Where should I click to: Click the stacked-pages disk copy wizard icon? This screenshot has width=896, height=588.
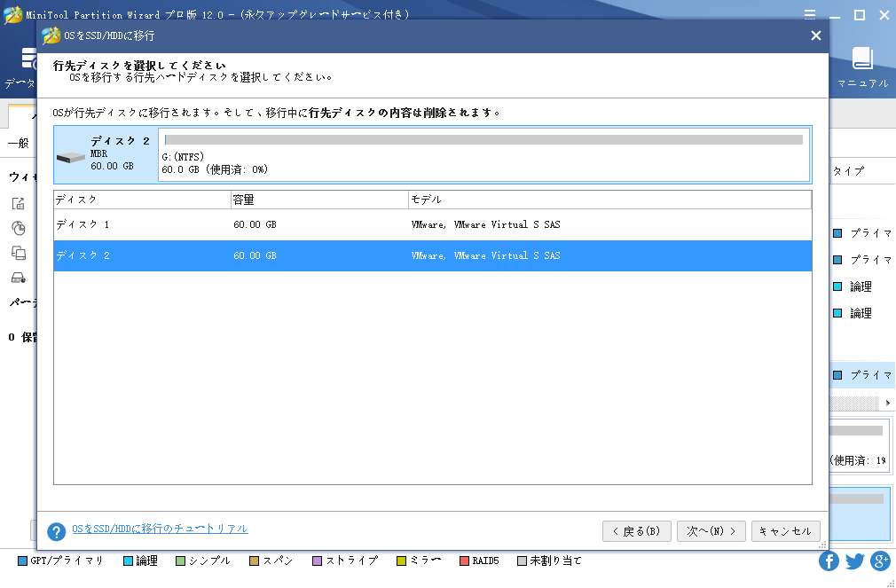19,253
